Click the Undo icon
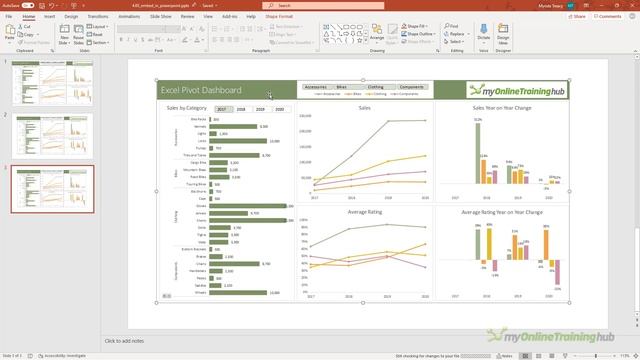 [x=52, y=6]
